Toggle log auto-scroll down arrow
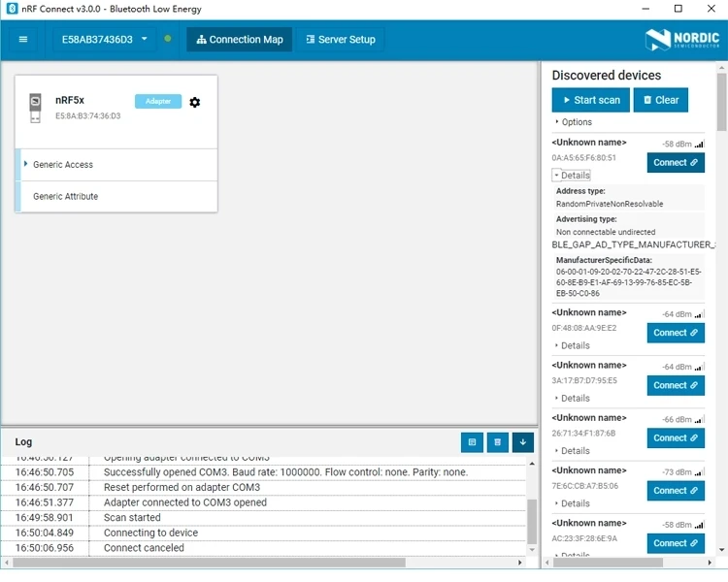Image resolution: width=728 pixels, height=582 pixels. tap(523, 442)
